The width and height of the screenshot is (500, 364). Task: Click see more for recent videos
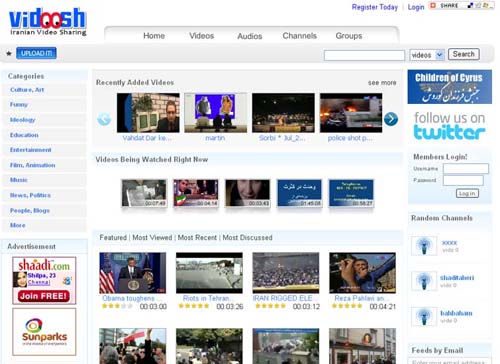382,83
